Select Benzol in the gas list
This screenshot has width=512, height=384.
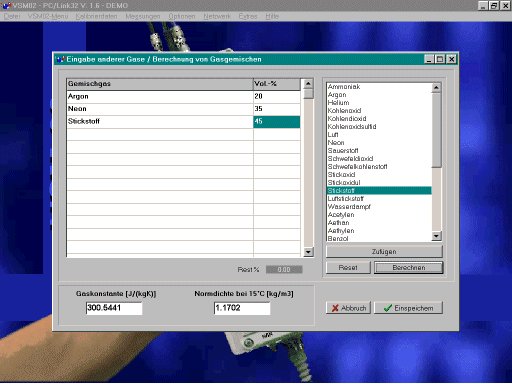click(379, 238)
